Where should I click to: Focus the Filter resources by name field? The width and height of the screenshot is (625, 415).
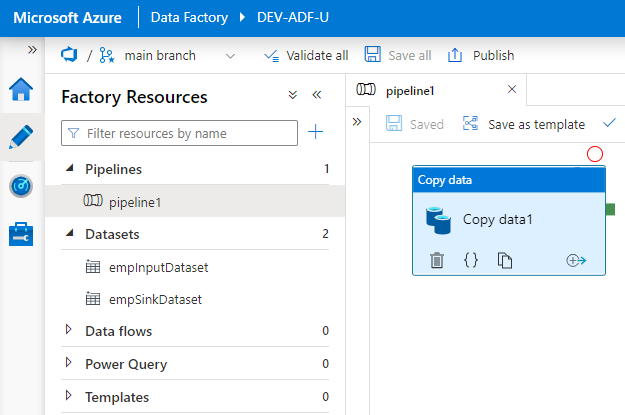179,133
